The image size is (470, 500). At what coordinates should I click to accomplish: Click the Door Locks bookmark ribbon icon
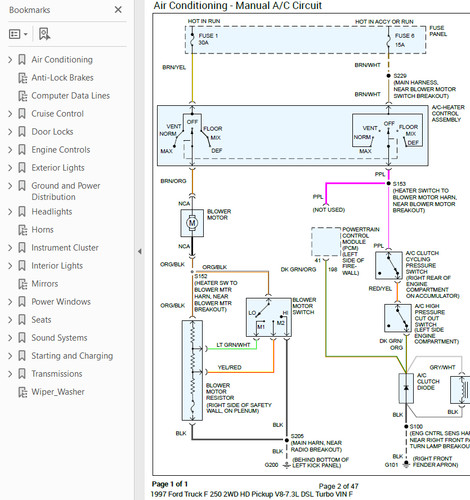click(22, 132)
